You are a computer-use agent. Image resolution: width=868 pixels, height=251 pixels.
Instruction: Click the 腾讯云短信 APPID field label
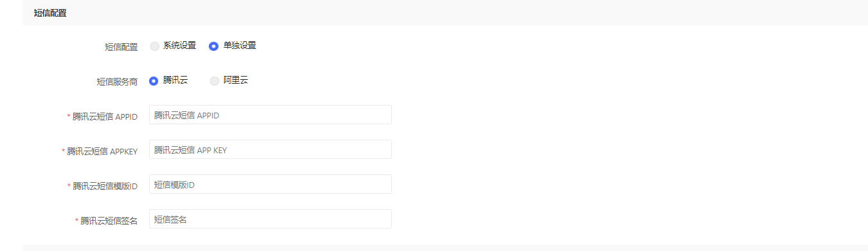click(x=105, y=116)
